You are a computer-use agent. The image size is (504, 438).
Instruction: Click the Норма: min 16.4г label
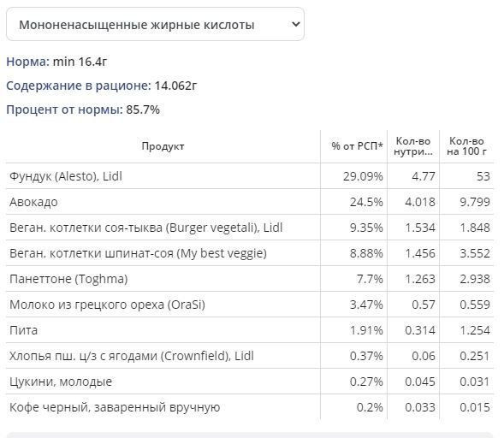click(x=56, y=62)
